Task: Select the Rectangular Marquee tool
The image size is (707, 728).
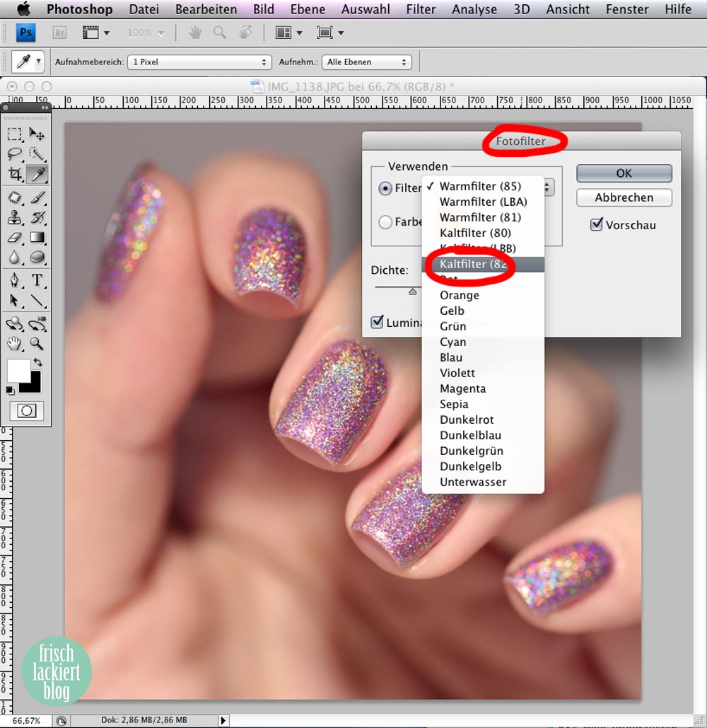Action: [14, 134]
